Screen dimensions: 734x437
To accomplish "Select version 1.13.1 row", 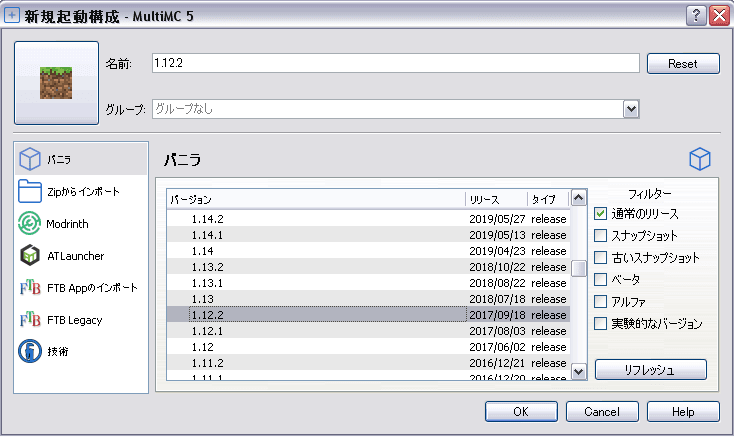I will (368, 283).
